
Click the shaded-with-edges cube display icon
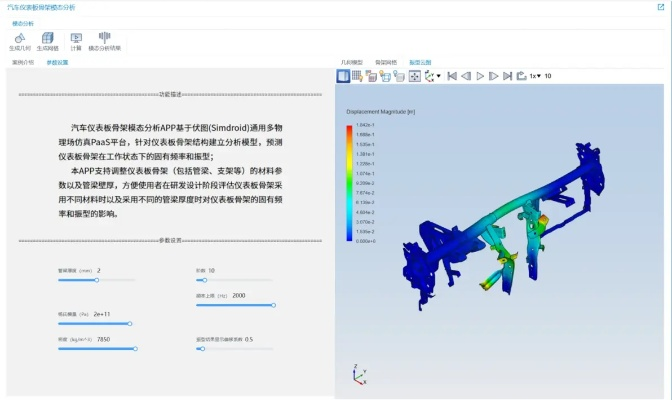tap(371, 76)
